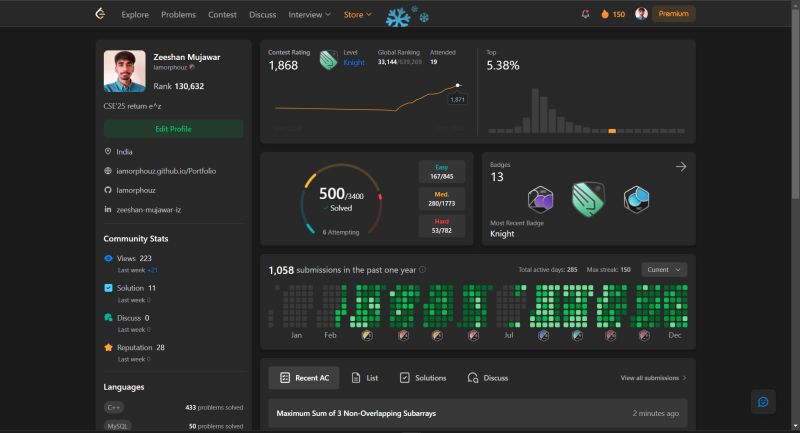800x433 pixels.
Task: Click the profile photo of Zeeshan Mujawar
Action: tap(124, 71)
